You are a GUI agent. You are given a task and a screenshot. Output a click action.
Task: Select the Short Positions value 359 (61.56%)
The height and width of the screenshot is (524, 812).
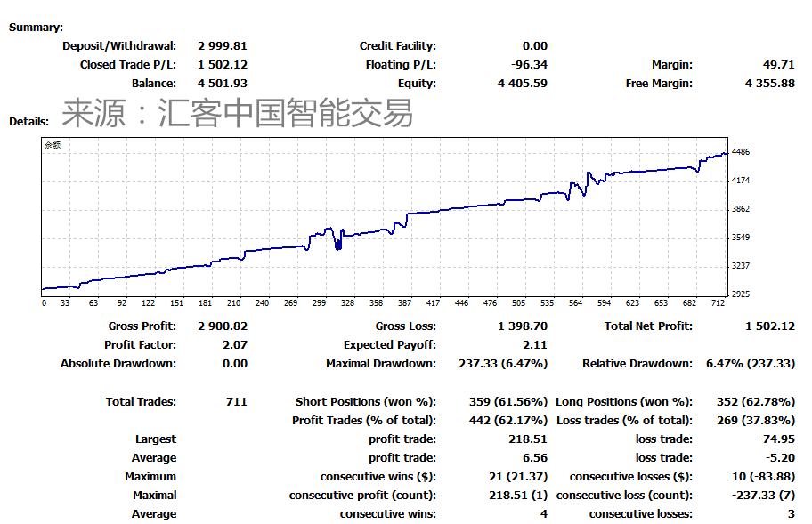click(508, 402)
